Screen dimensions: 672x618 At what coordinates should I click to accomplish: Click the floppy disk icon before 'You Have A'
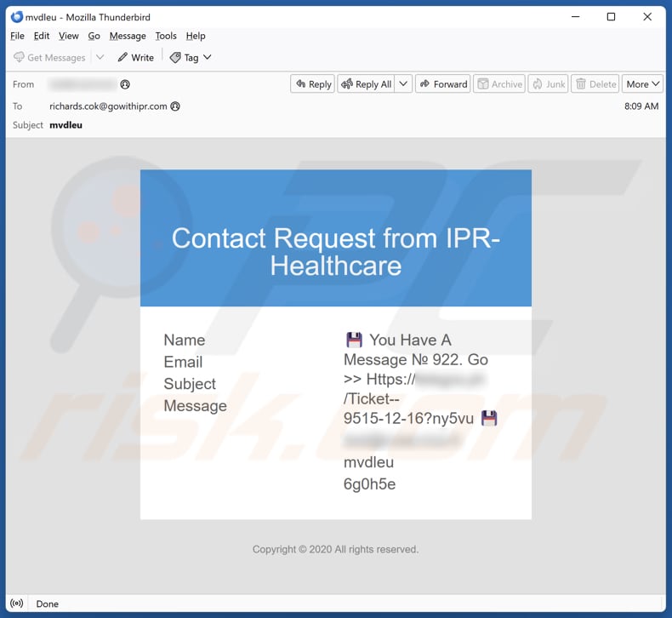[354, 340]
